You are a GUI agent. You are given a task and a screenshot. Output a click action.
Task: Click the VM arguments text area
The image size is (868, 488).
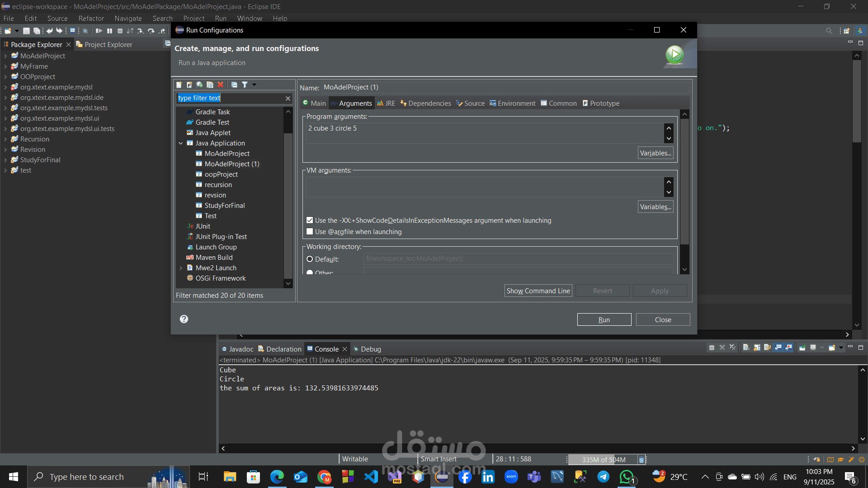tap(485, 187)
